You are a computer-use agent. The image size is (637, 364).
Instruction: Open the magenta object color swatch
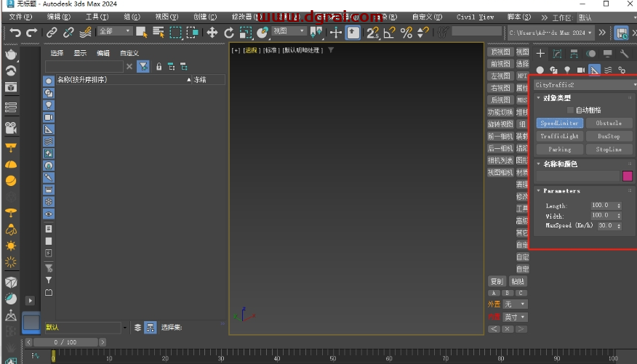pos(628,176)
